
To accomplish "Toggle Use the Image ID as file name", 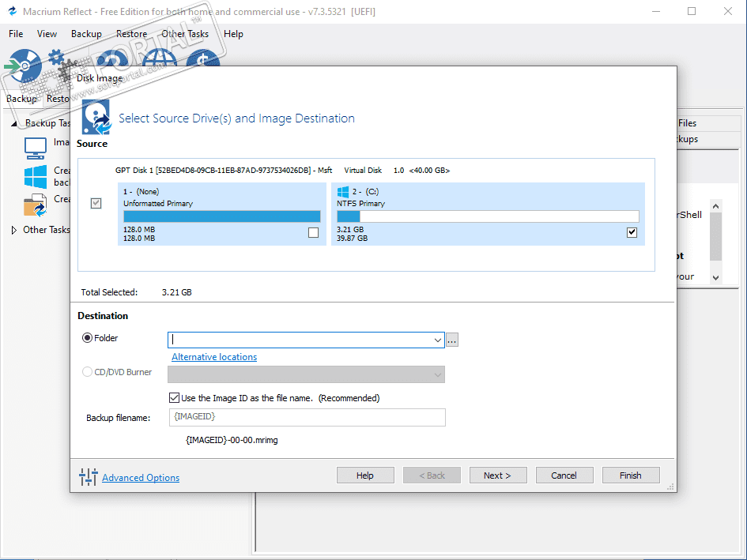I will coord(175,397).
